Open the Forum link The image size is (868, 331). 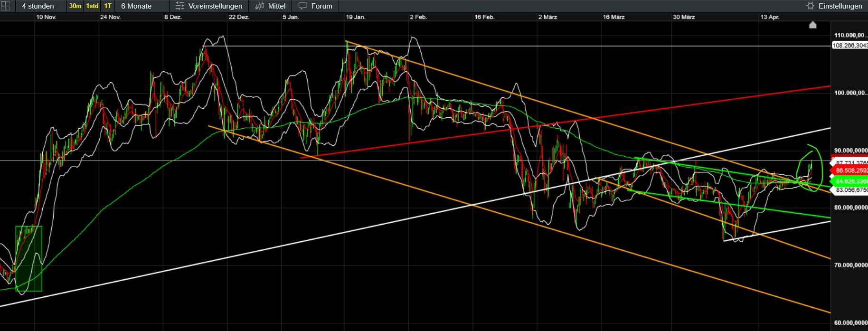(321, 6)
